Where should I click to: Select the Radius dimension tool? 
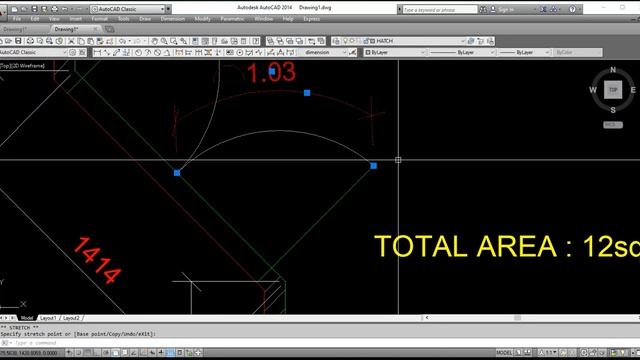click(x=138, y=52)
